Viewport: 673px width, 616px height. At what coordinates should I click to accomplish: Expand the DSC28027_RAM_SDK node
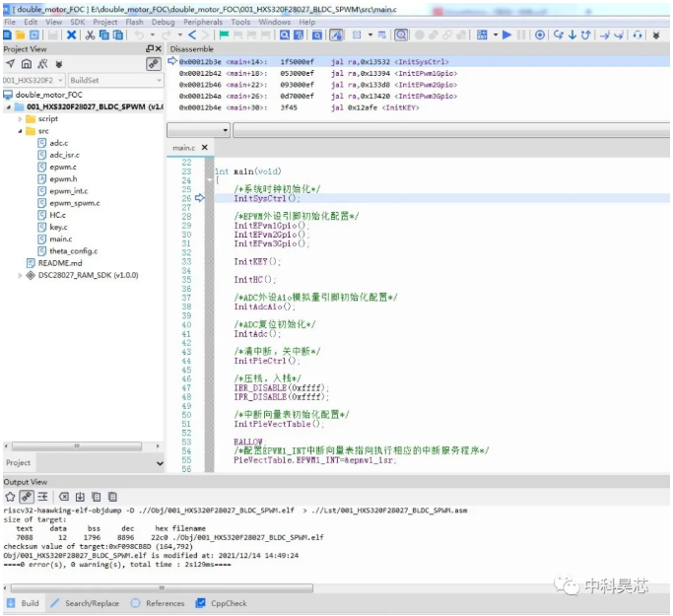(20, 275)
